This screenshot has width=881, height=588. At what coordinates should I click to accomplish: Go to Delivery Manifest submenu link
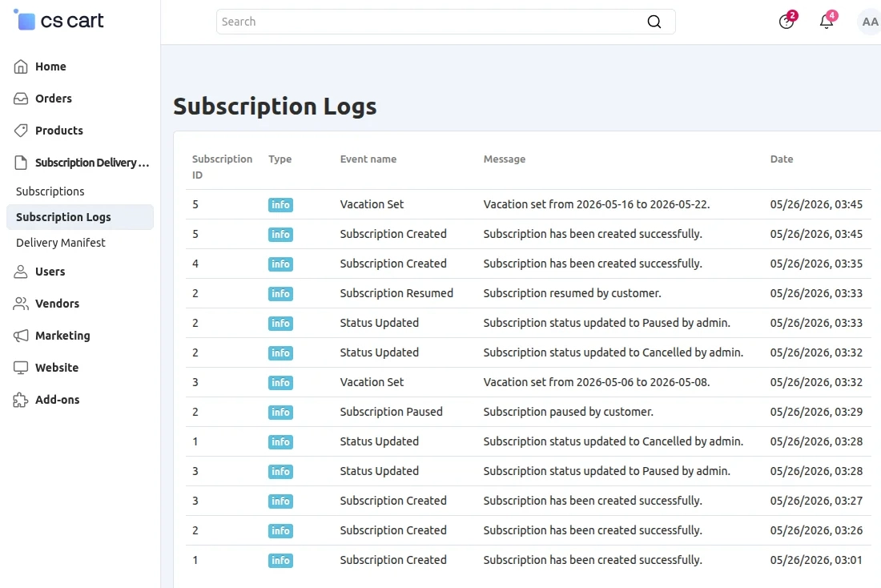click(61, 243)
